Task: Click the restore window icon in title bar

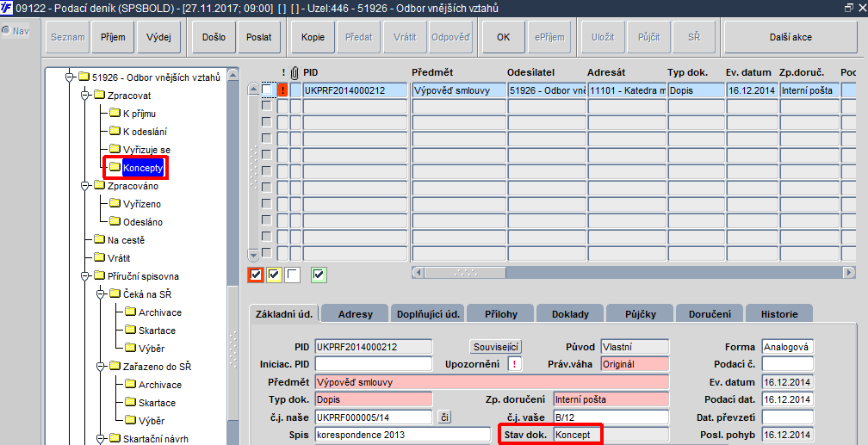Action: tap(849, 7)
